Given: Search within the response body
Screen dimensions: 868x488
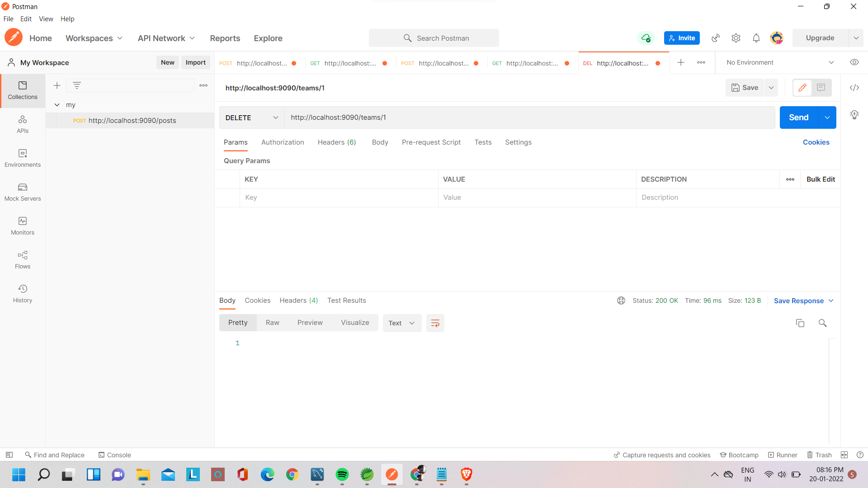Looking at the screenshot, I should (823, 323).
